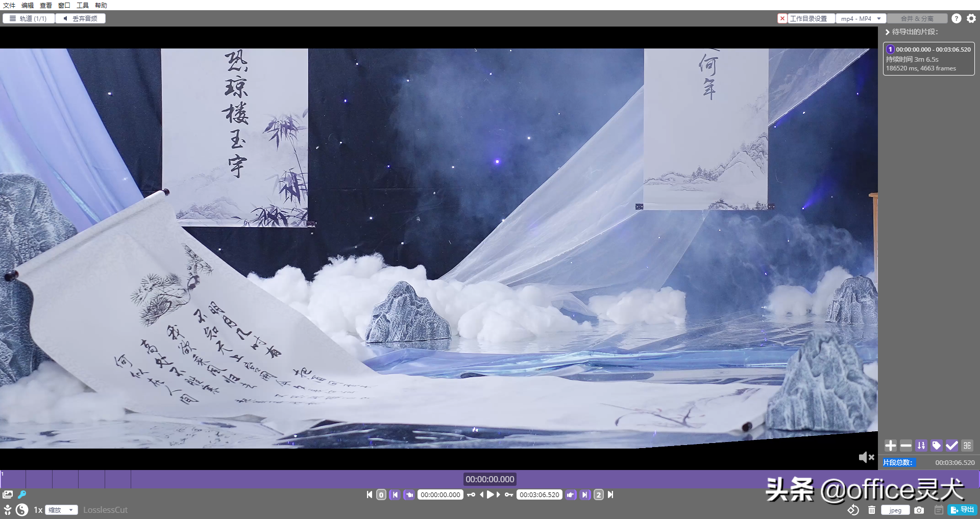Play the video
This screenshot has height=519, width=980.
(490, 495)
